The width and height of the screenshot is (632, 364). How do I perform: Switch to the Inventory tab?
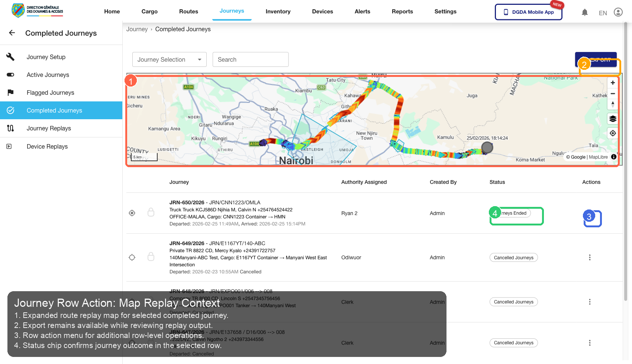tap(278, 12)
